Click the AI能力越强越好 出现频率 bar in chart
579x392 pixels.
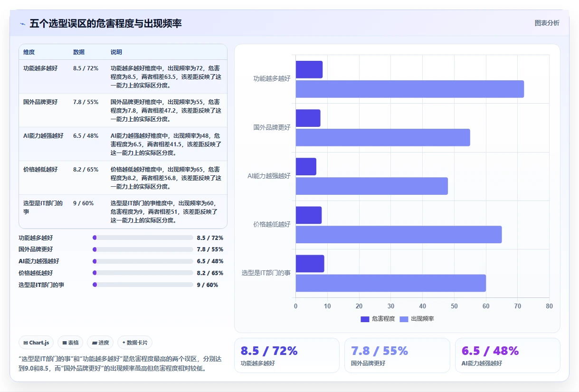(372, 186)
